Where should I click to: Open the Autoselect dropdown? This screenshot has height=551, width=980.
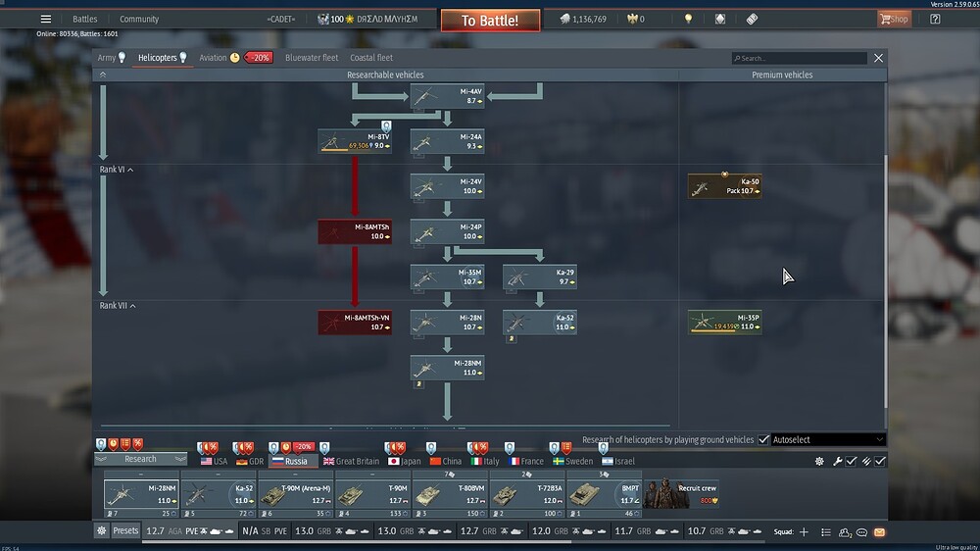coord(827,439)
